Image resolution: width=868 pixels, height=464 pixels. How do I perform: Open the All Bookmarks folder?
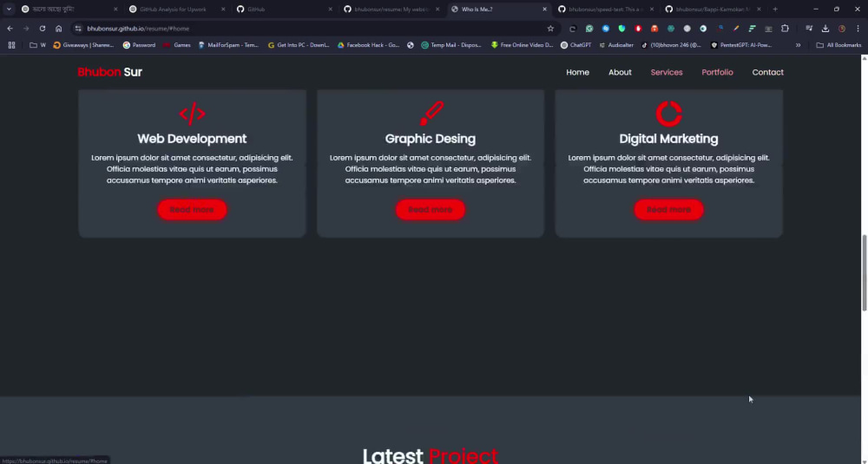coord(838,45)
